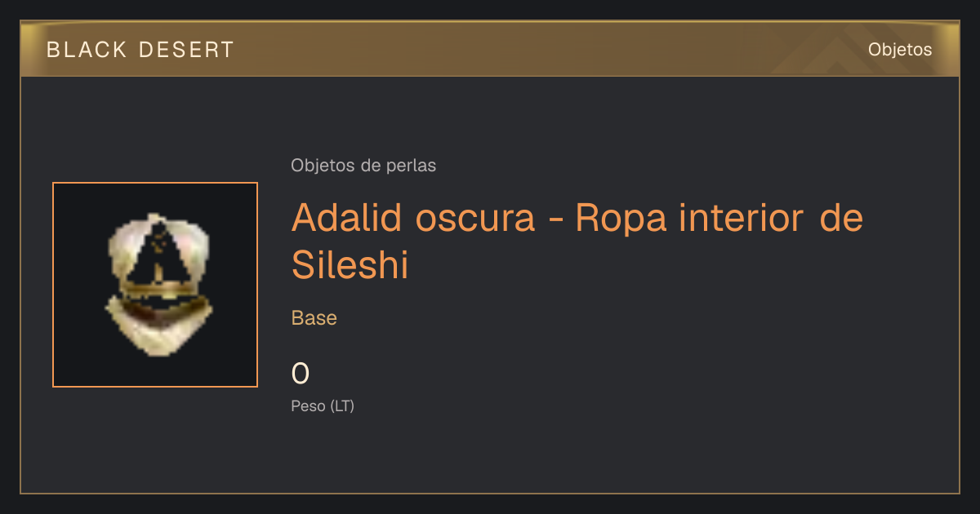Viewport: 980px width, 514px height.
Task: Select the item title Adalid oscura
Action: (413, 218)
